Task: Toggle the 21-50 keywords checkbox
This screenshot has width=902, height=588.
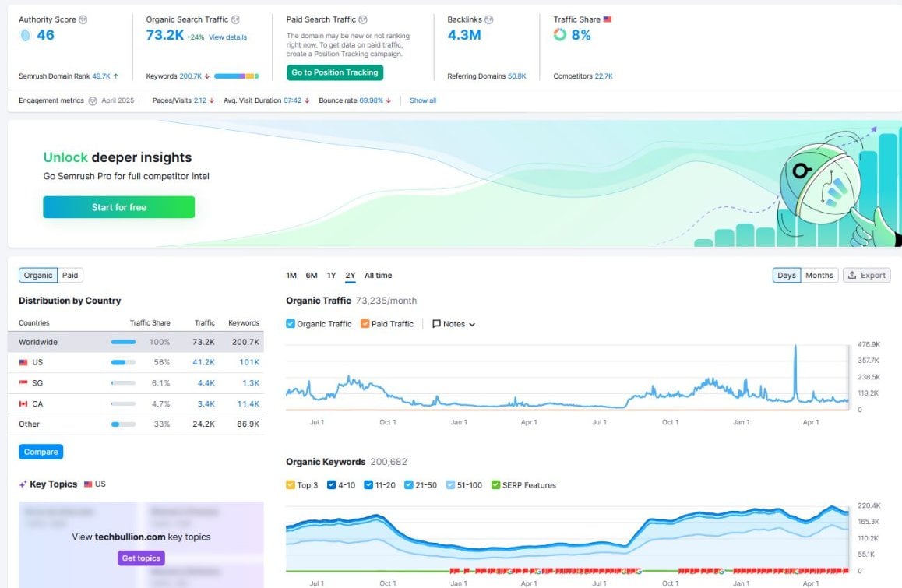Action: [408, 484]
